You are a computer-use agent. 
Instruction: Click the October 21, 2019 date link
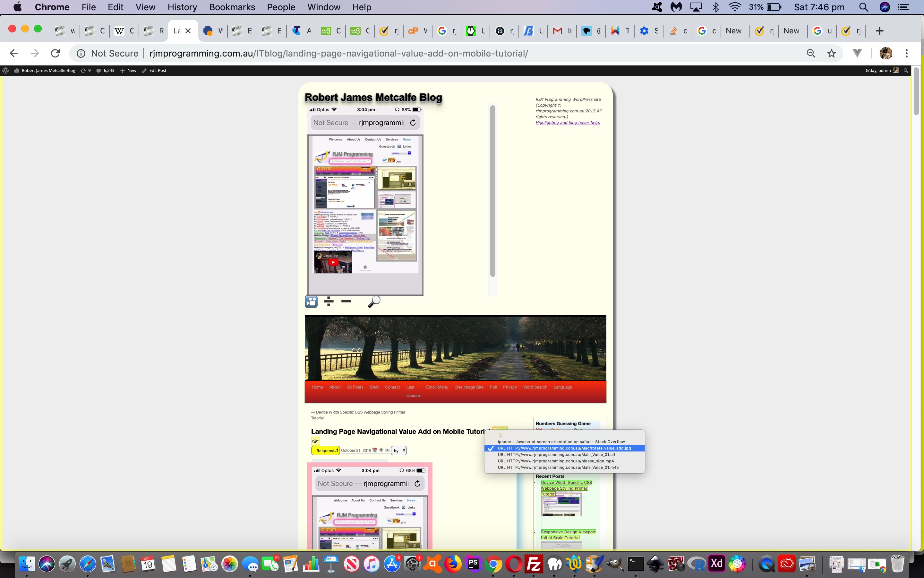point(356,451)
